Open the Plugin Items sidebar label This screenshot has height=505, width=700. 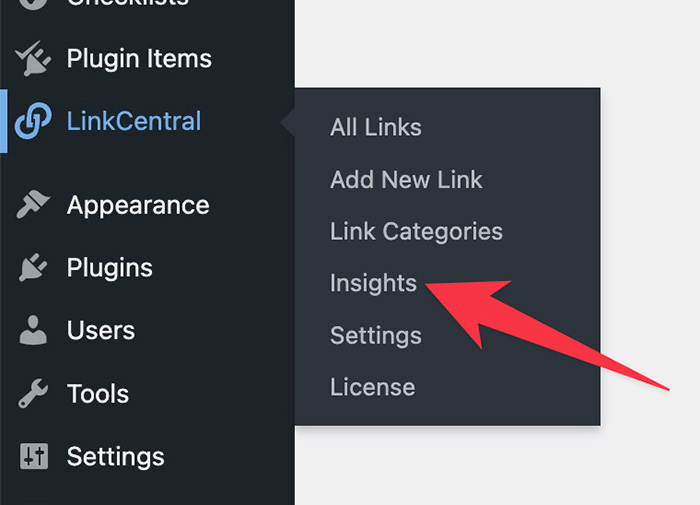(139, 59)
